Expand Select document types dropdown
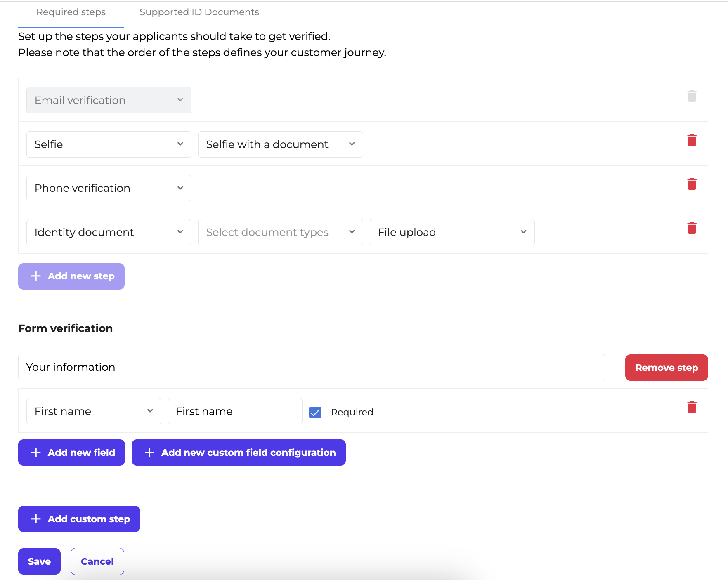The height and width of the screenshot is (580, 728). tap(280, 232)
